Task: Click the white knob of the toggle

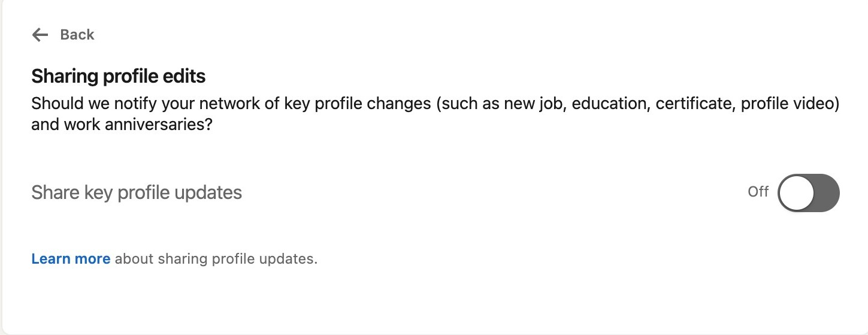Action: pyautogui.click(x=796, y=193)
